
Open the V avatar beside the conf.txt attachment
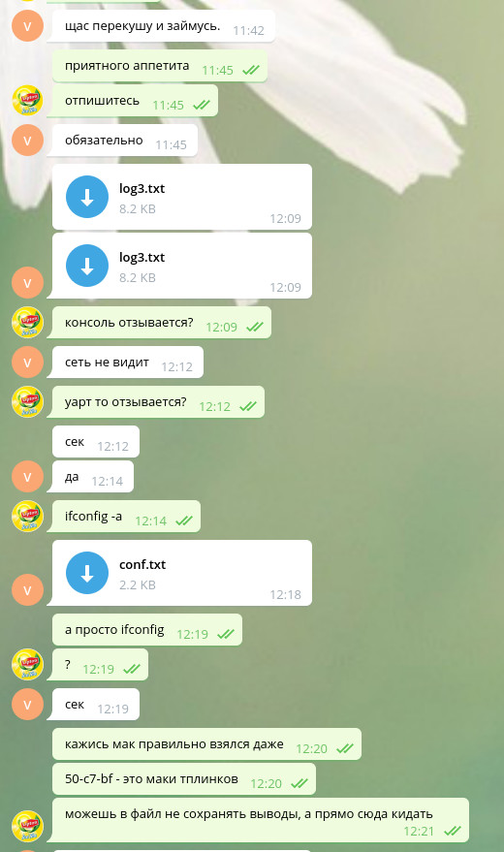click(x=28, y=589)
